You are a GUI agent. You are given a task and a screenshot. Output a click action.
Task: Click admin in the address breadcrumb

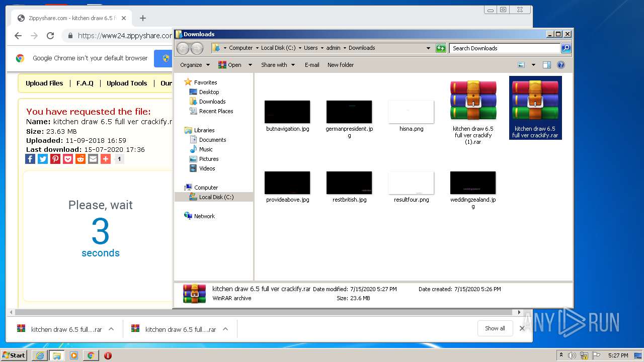coord(333,48)
